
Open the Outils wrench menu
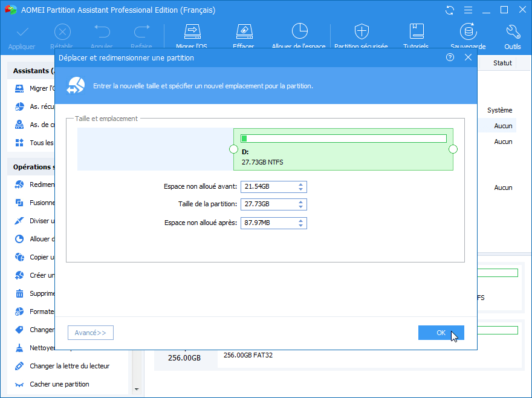coord(513,35)
